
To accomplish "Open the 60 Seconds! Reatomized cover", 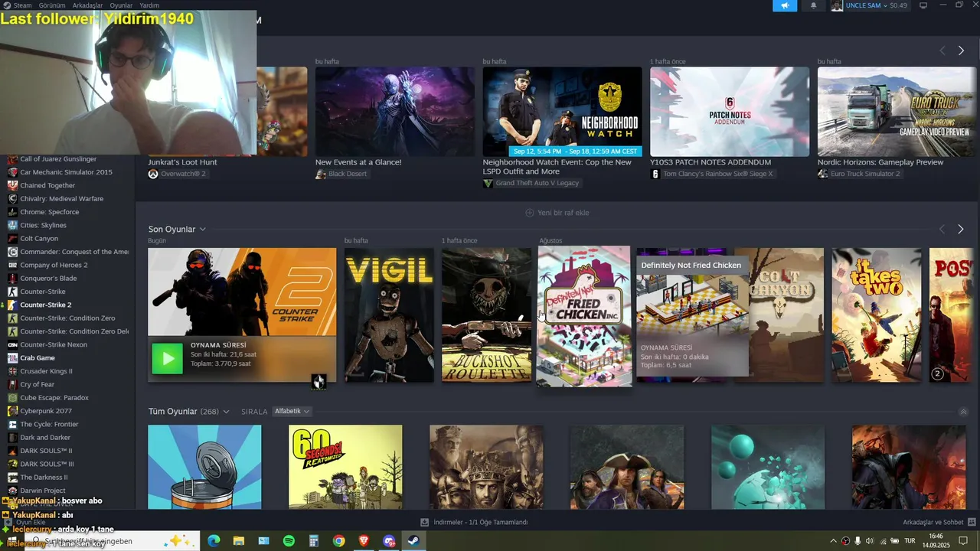I will [x=345, y=467].
